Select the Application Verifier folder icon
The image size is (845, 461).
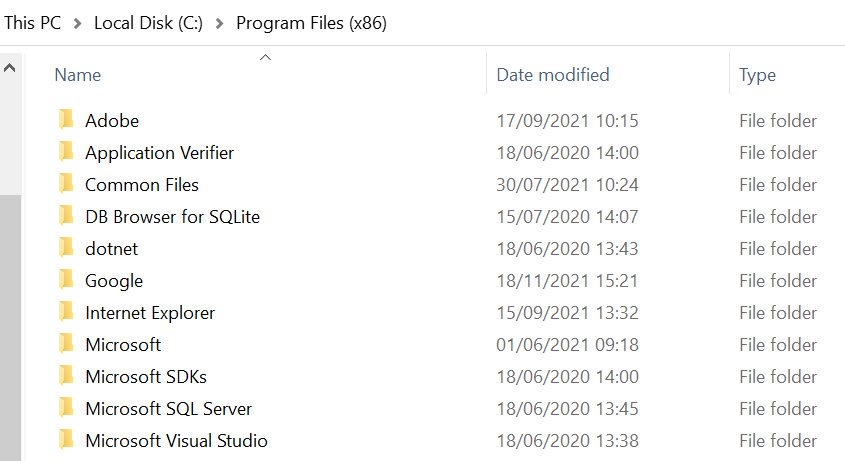tap(66, 153)
